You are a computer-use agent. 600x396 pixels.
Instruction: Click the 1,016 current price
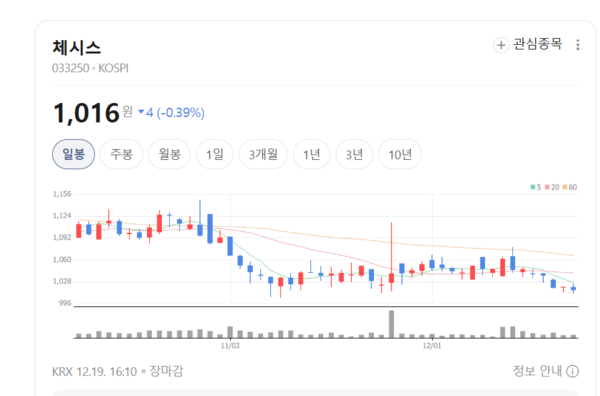86,113
